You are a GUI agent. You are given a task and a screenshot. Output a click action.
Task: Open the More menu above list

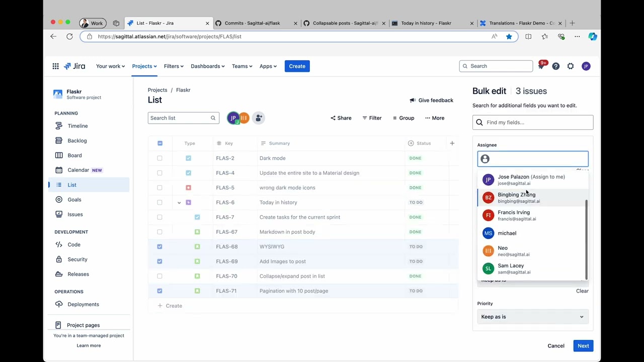[435, 118]
